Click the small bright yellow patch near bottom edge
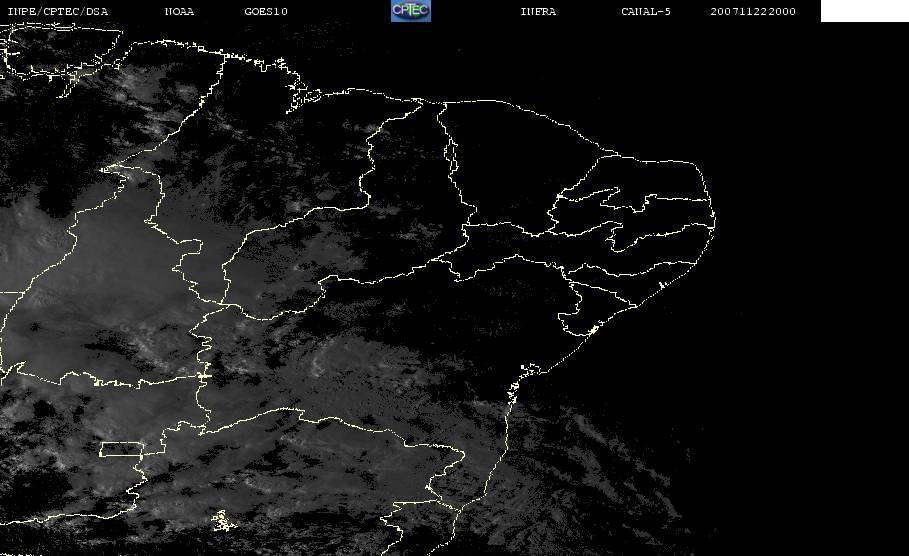909x556 pixels. point(220,520)
